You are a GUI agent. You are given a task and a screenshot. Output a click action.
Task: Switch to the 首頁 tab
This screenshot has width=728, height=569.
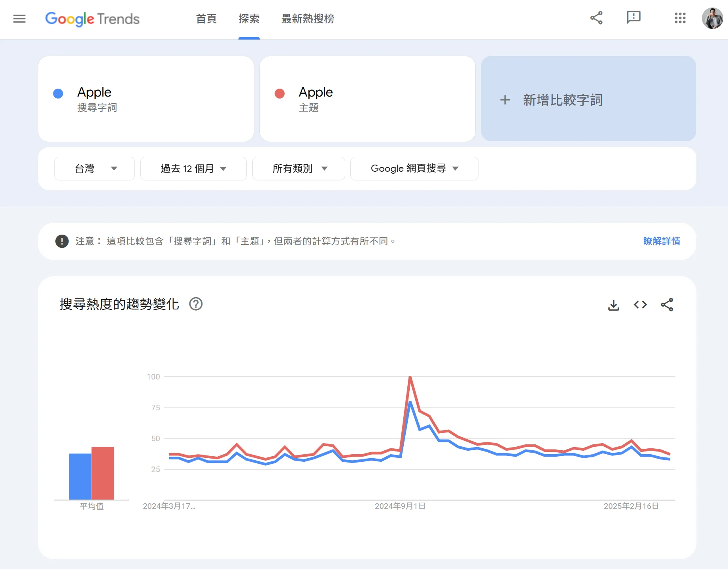pos(206,19)
